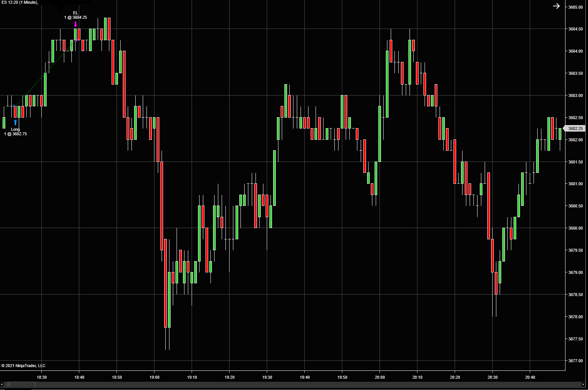Select the ES 12-20 (1 Minute) chart title
This screenshot has height=390, width=588.
tap(19, 3)
